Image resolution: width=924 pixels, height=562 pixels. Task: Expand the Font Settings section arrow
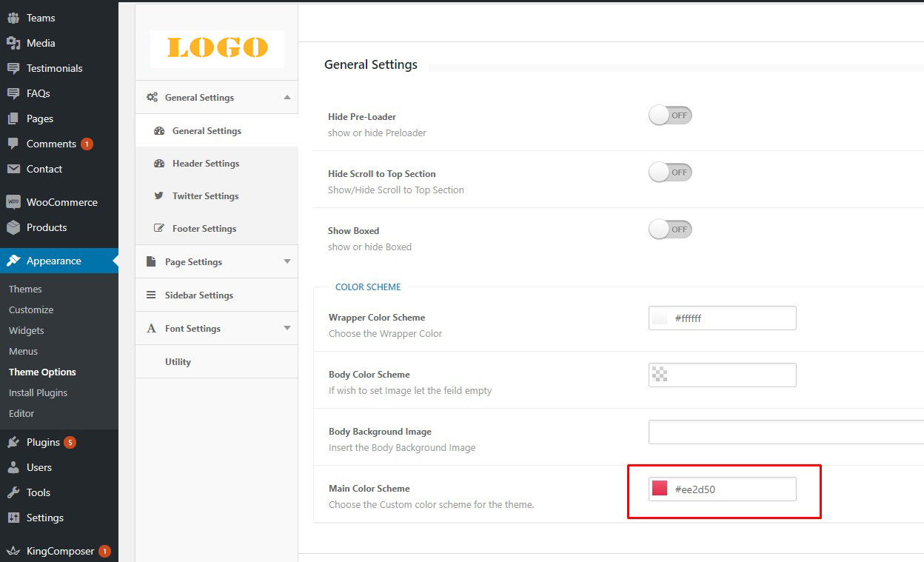tap(287, 328)
